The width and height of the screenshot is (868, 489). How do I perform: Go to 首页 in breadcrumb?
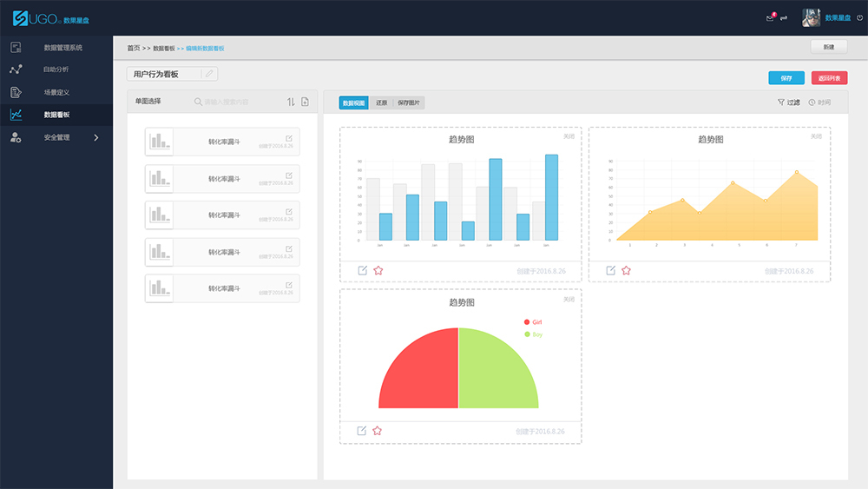pyautogui.click(x=134, y=48)
